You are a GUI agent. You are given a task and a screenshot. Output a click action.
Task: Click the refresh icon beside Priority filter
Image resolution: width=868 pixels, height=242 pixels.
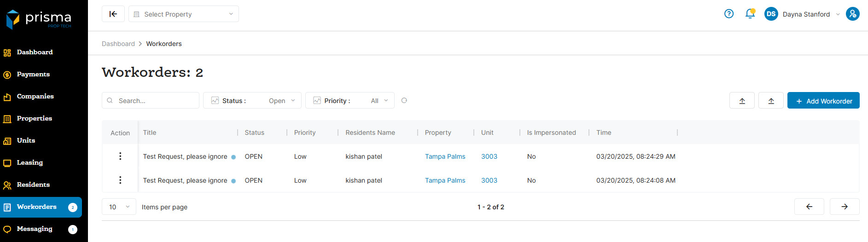(404, 100)
